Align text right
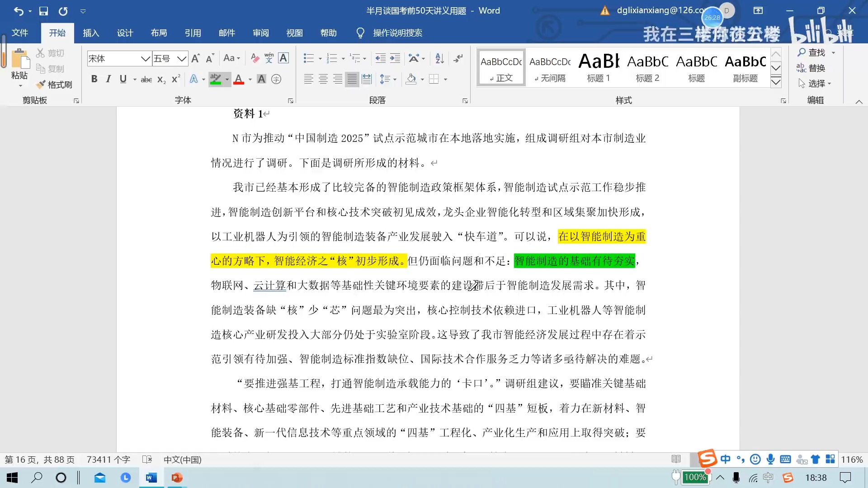This screenshot has width=868, height=488. point(338,80)
